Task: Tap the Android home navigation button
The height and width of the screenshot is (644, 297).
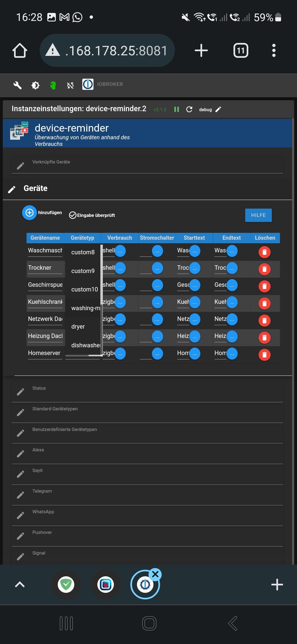Action: click(149, 623)
